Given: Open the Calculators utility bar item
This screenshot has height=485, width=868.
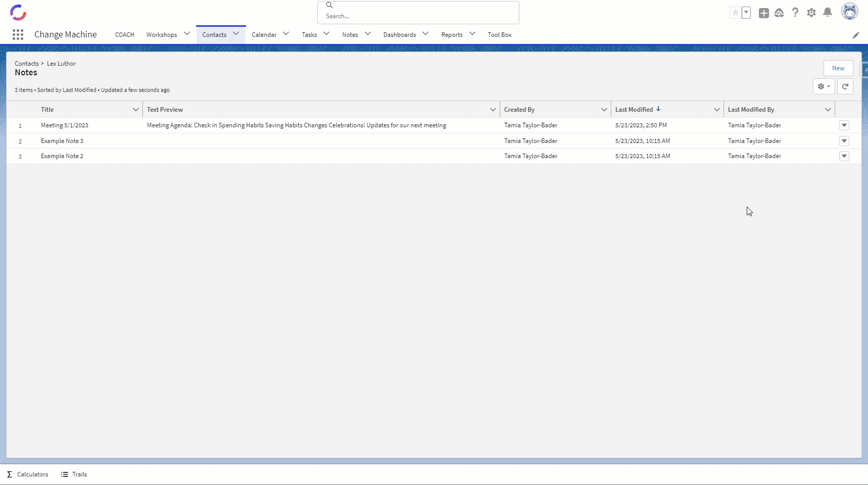Looking at the screenshot, I should coord(28,474).
